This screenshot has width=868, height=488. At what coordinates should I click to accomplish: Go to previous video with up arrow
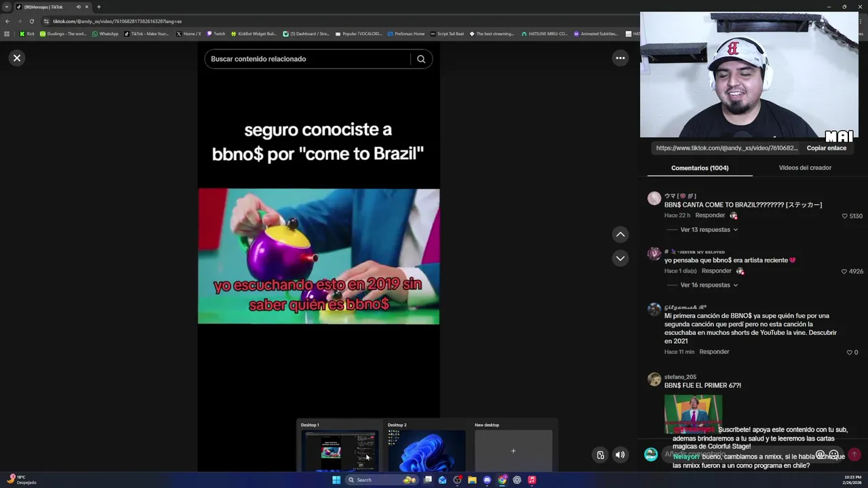(x=620, y=235)
